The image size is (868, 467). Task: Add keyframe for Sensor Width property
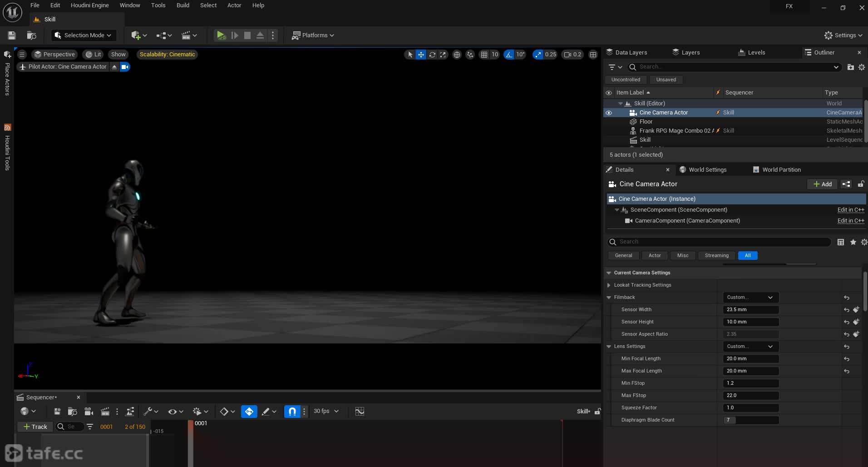856,310
